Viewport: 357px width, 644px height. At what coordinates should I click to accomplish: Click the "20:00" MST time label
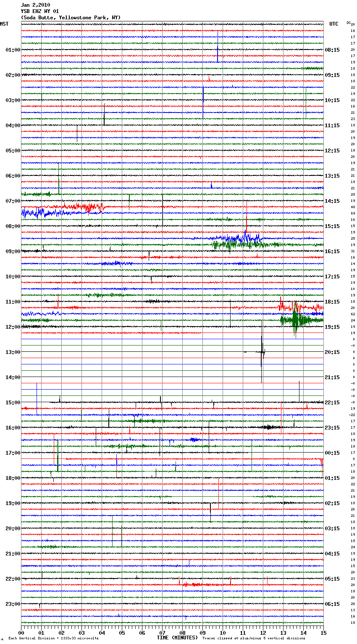tap(13, 529)
